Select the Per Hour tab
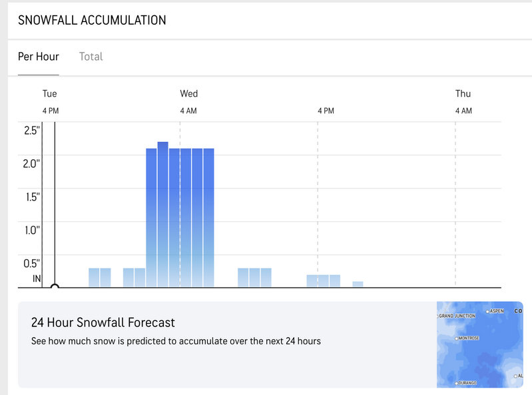532x395 pixels. (38, 57)
